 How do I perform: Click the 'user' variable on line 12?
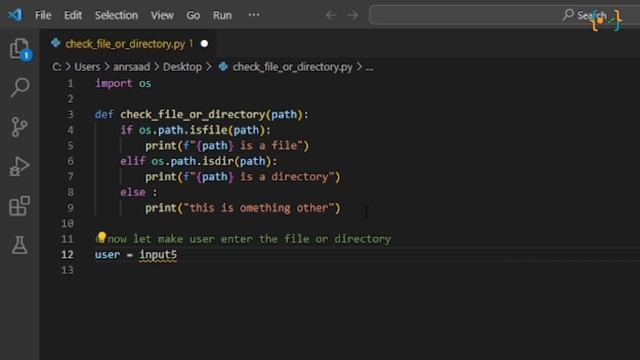tap(107, 255)
